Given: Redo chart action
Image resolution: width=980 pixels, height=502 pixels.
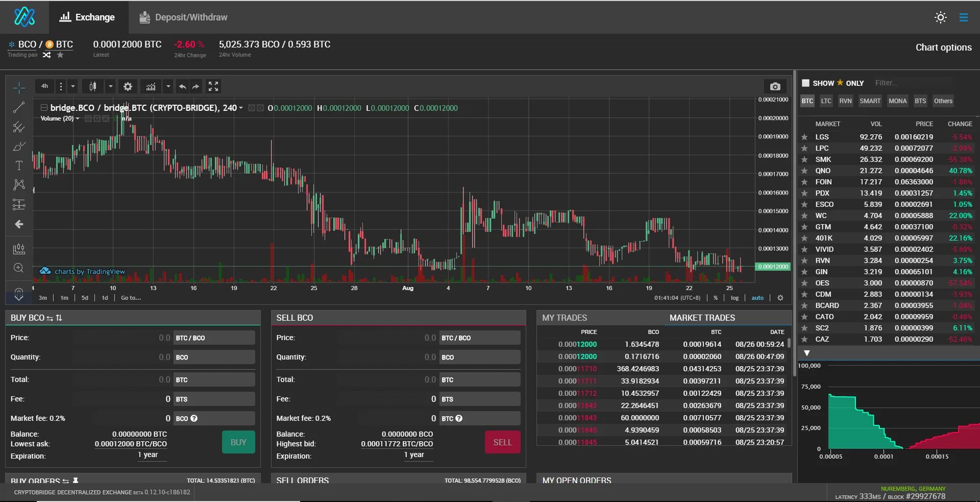Looking at the screenshot, I should coord(195,86).
